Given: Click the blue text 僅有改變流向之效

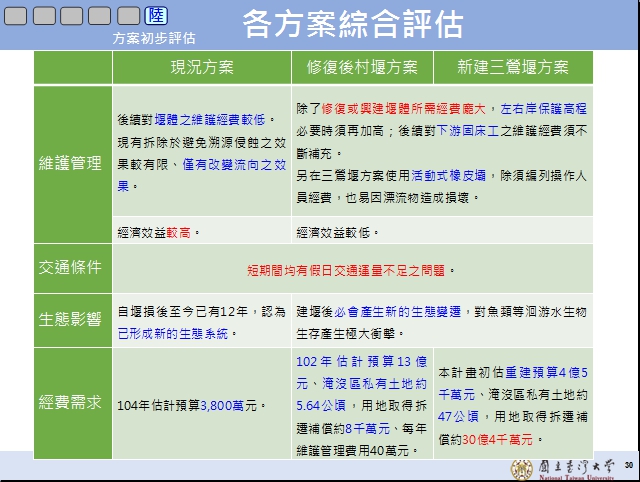Looking at the screenshot, I should pyautogui.click(x=234, y=165).
